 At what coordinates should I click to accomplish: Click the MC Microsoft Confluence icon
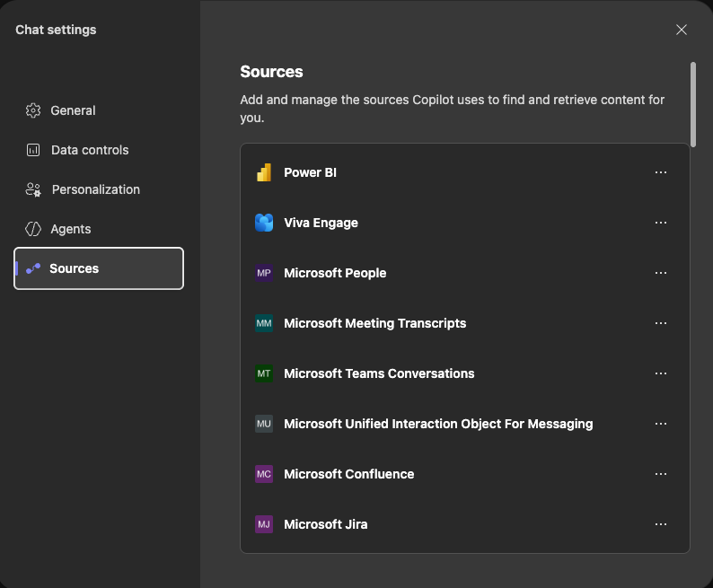click(264, 474)
